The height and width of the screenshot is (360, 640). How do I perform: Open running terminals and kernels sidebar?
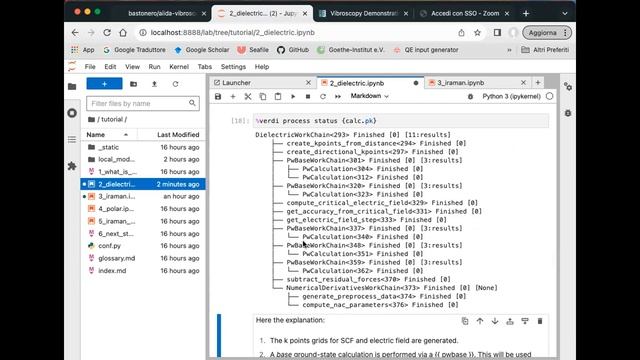click(x=72, y=113)
